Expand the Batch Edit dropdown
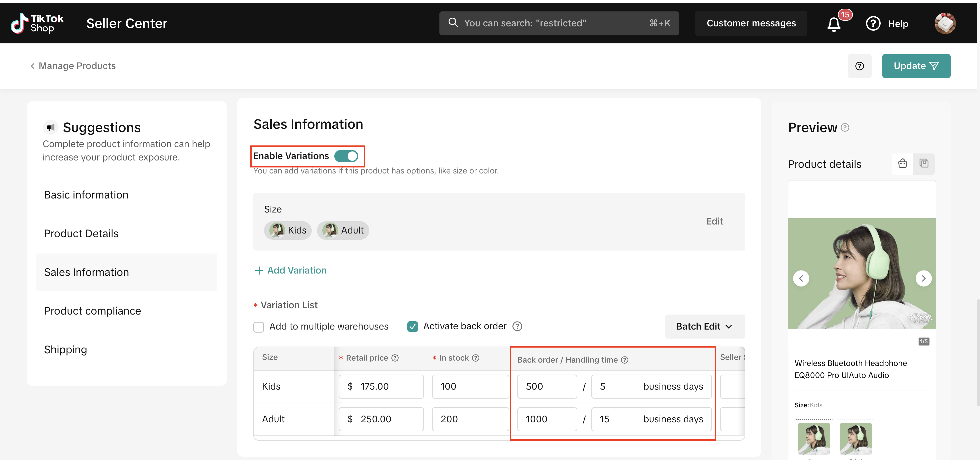The image size is (980, 460). tap(704, 326)
